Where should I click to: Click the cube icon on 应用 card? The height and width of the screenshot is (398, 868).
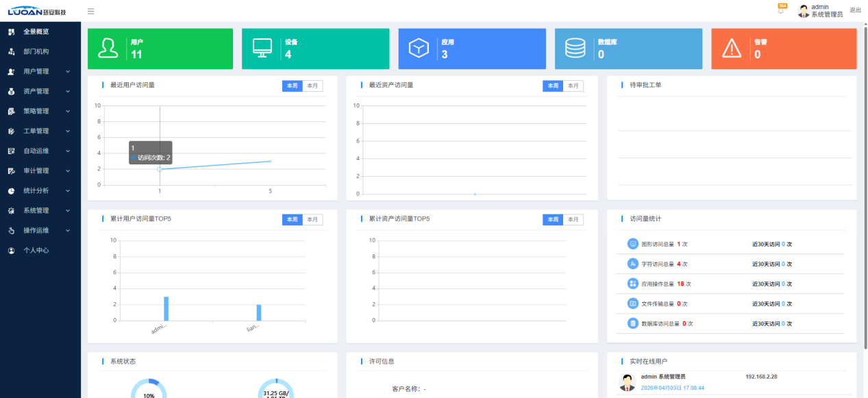coord(419,49)
